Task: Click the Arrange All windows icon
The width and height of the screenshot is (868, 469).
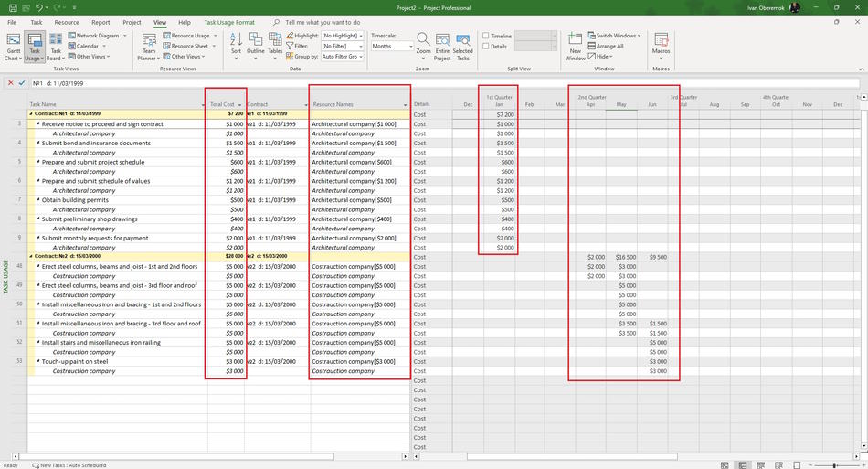Action: (592, 46)
